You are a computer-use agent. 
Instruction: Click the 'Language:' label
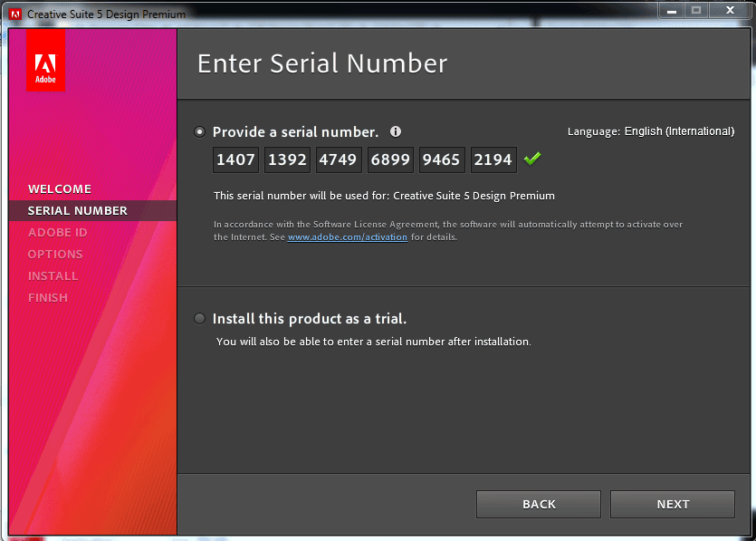click(594, 131)
